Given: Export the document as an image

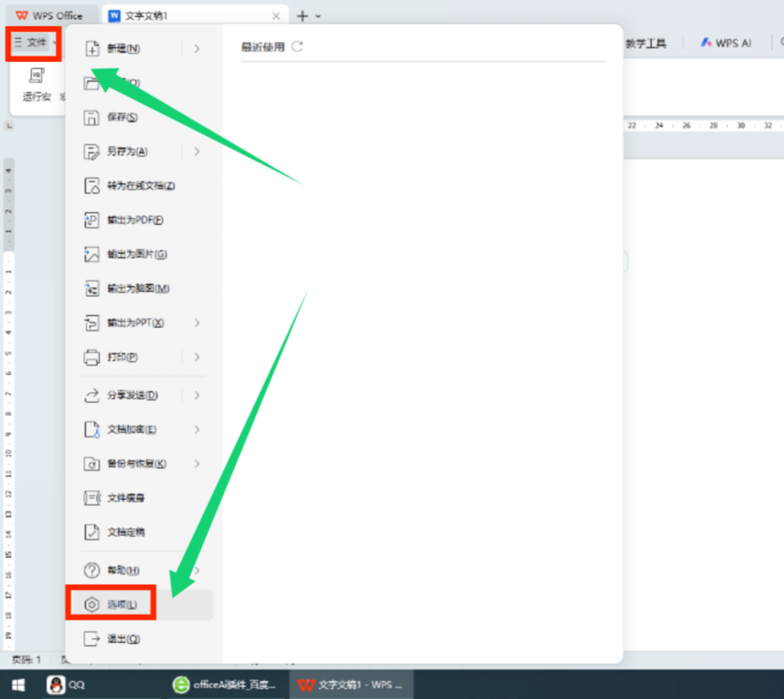Looking at the screenshot, I should (136, 254).
